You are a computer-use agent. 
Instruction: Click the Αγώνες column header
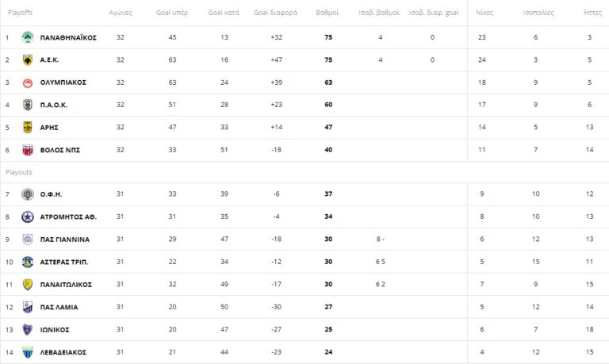point(121,13)
